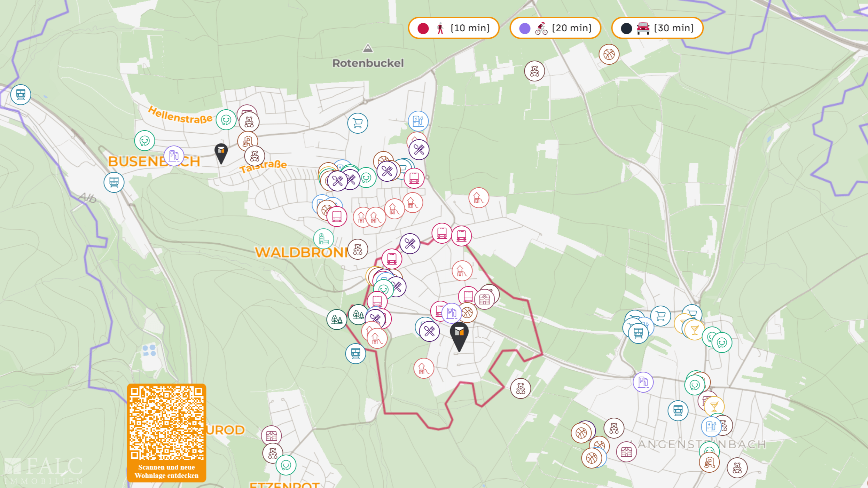This screenshot has width=868, height=488.
Task: Open the train station marker left of Busenbach label
Action: (x=114, y=182)
